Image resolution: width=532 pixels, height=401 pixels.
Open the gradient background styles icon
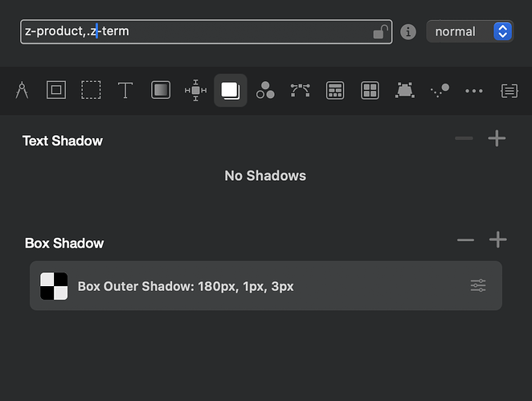coord(161,91)
